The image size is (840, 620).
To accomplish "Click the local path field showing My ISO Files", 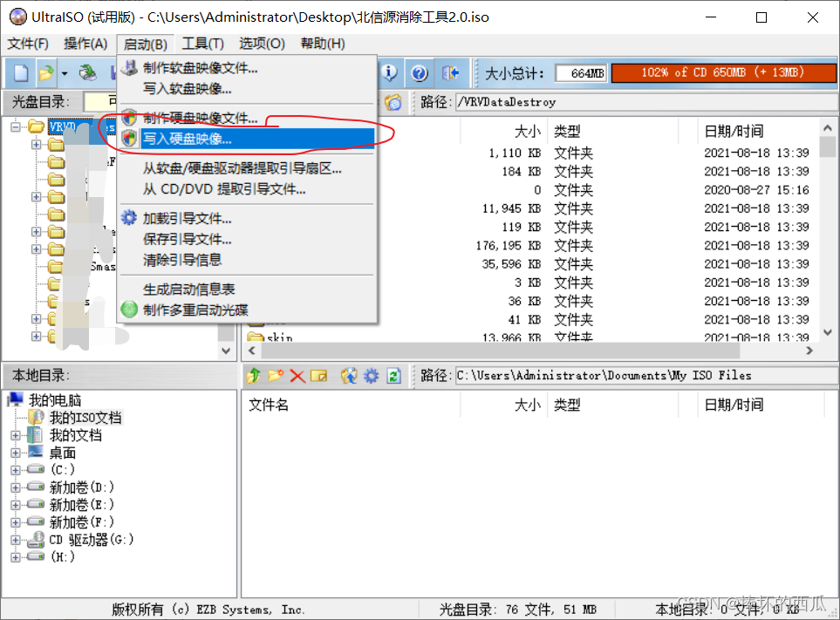I will [x=646, y=375].
